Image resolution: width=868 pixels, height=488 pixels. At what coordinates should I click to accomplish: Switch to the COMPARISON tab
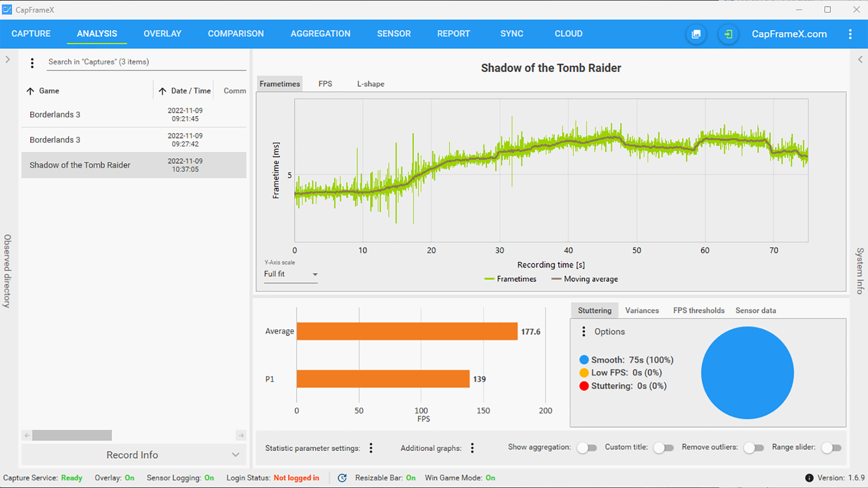pyautogui.click(x=236, y=34)
